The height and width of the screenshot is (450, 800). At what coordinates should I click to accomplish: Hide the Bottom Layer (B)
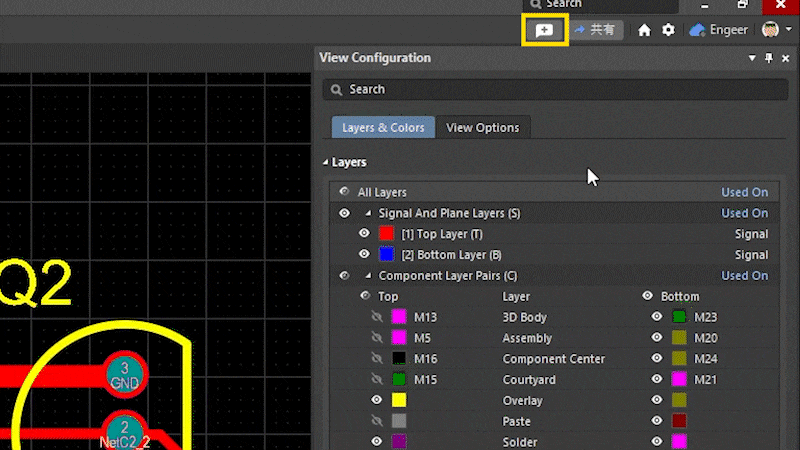364,254
